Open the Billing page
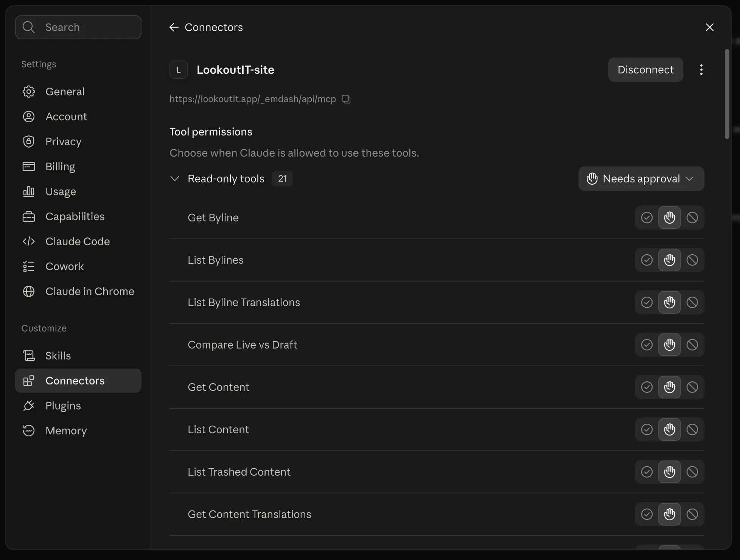 pos(78,166)
